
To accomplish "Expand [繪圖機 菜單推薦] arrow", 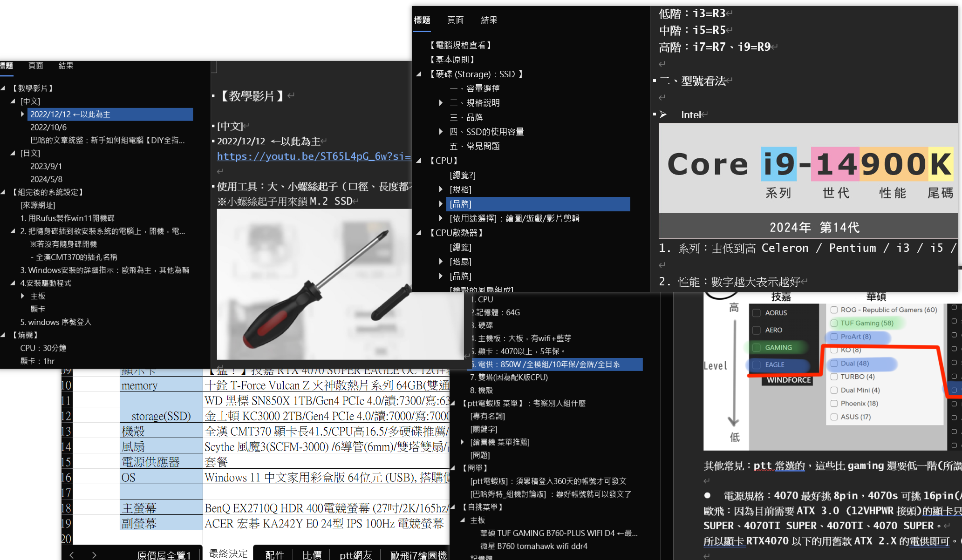I will click(462, 442).
